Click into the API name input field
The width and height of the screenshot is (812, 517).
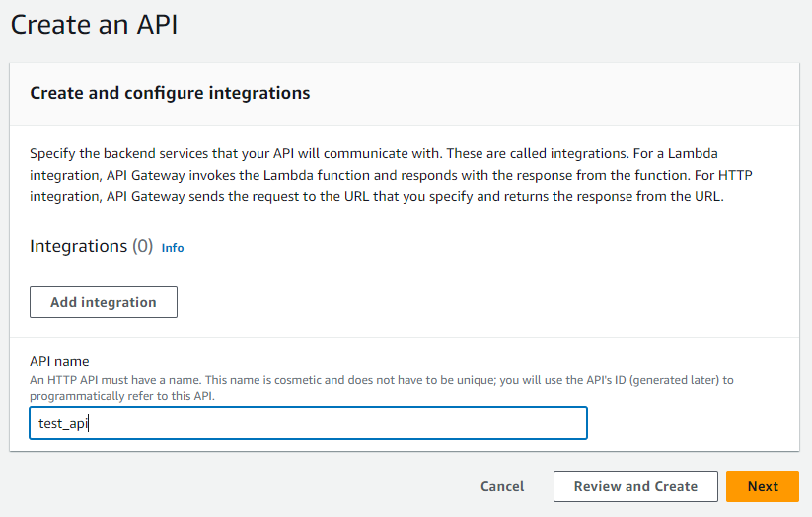coord(308,423)
